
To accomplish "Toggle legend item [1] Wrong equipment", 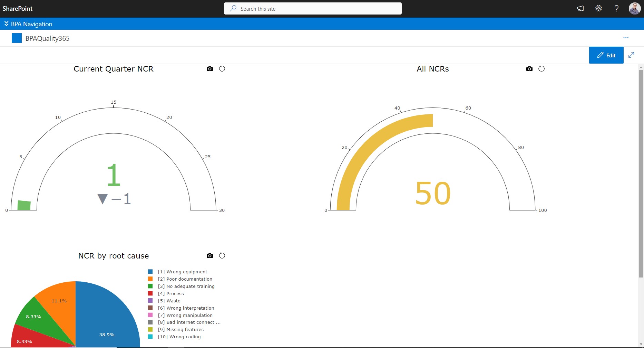I will tap(178, 272).
